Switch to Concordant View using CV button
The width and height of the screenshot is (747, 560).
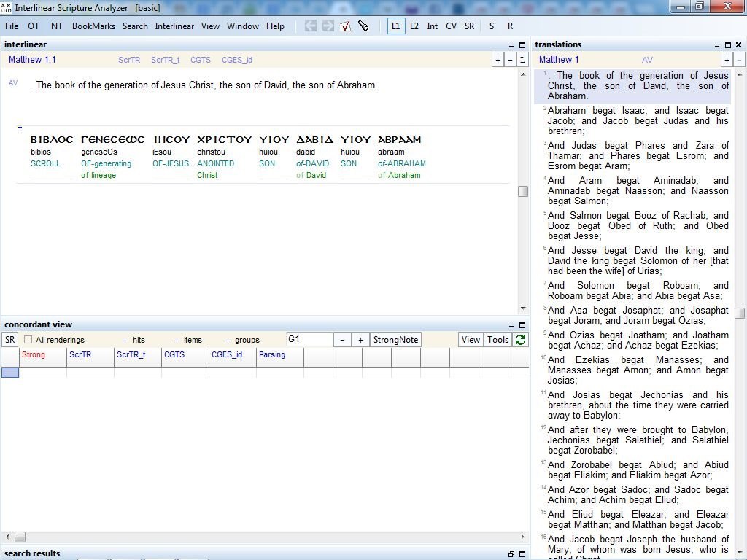[451, 26]
